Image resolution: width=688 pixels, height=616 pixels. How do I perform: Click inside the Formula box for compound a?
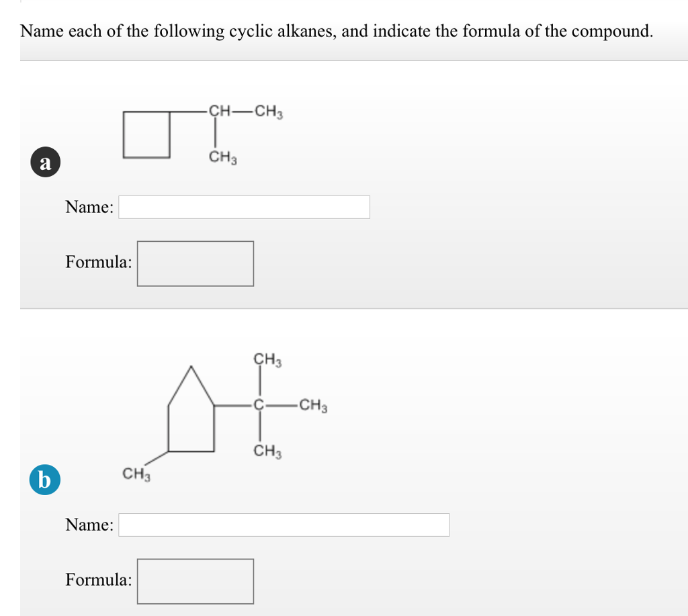click(x=195, y=263)
